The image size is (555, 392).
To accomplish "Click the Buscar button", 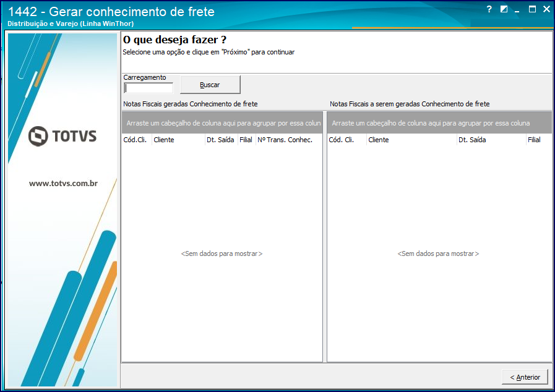I will click(x=210, y=85).
